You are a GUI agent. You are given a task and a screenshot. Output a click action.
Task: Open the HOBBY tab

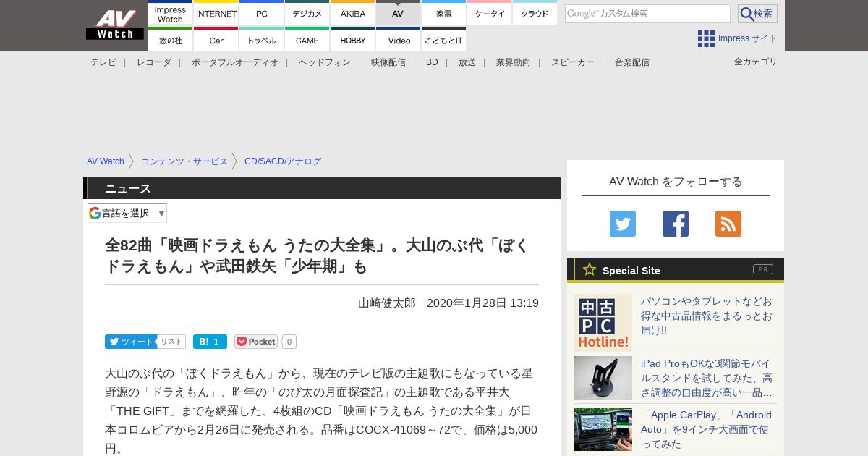click(353, 40)
